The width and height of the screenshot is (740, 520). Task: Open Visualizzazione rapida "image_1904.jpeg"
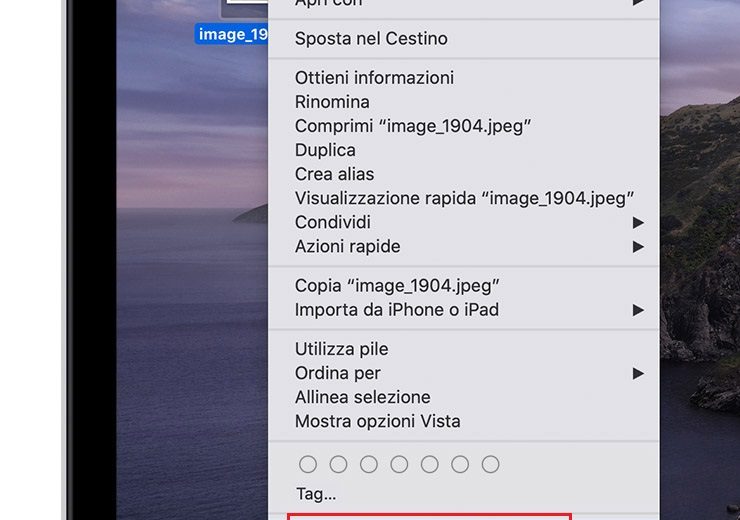pos(464,198)
